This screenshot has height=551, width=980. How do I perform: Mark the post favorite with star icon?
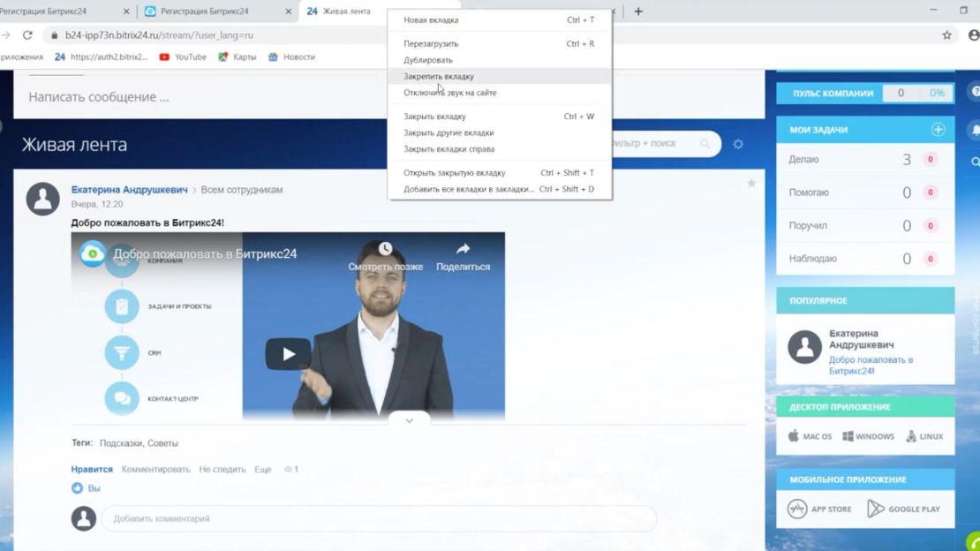751,184
